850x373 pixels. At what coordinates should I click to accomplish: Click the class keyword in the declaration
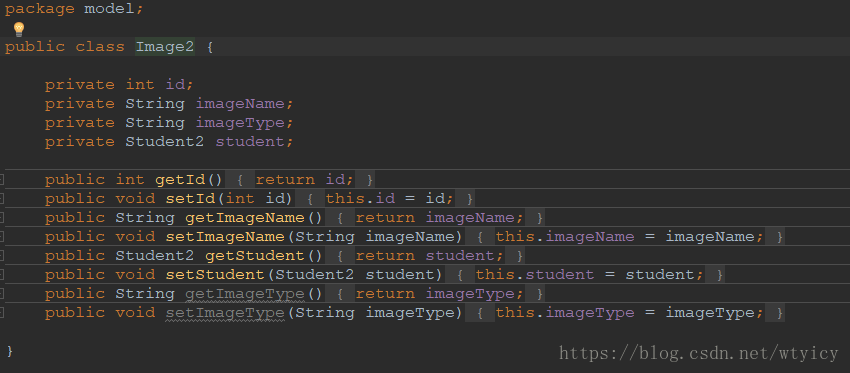[x=100, y=47]
